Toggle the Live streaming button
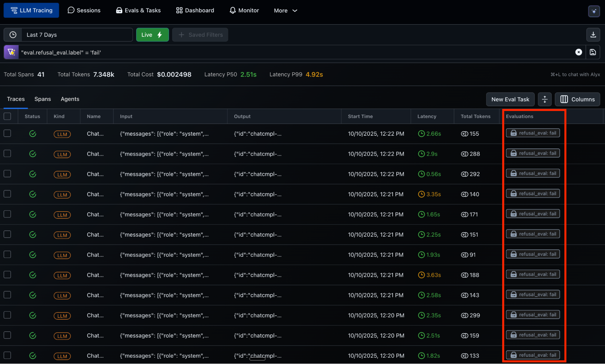The image size is (605, 364). coord(152,35)
